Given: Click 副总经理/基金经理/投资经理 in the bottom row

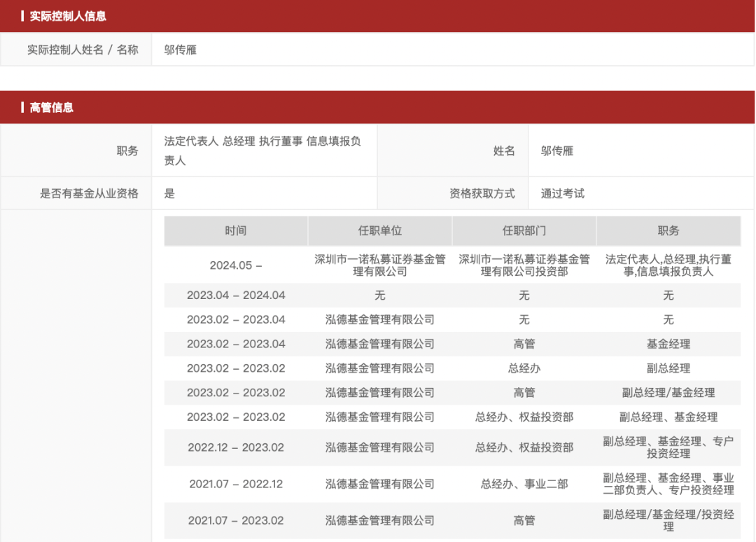Looking at the screenshot, I should coord(668,520).
